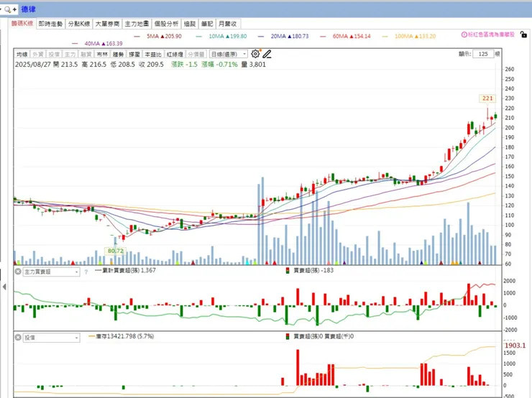532x398 pixels.
Task: Open the 日線(還原) period dropdown
Action: coord(229,55)
